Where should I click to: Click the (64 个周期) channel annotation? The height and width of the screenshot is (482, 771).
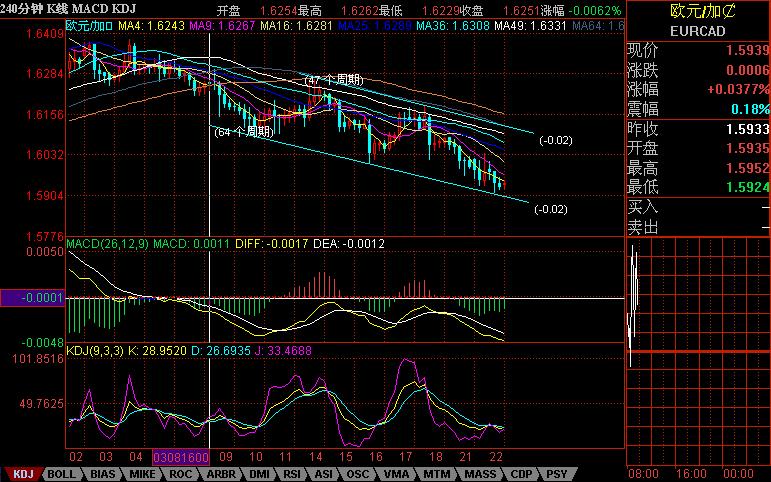(243, 132)
